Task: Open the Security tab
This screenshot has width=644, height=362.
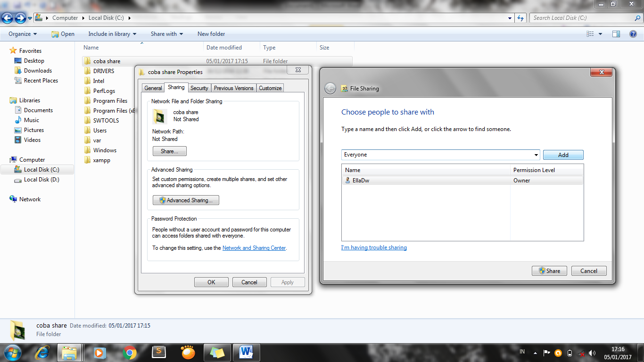Action: coord(199,88)
